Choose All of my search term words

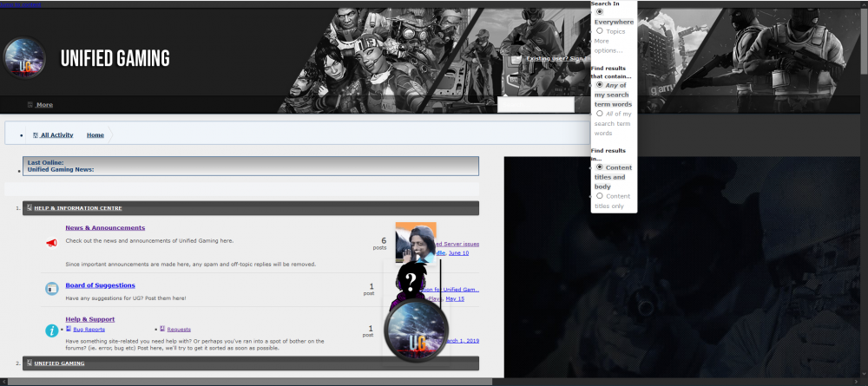600,114
